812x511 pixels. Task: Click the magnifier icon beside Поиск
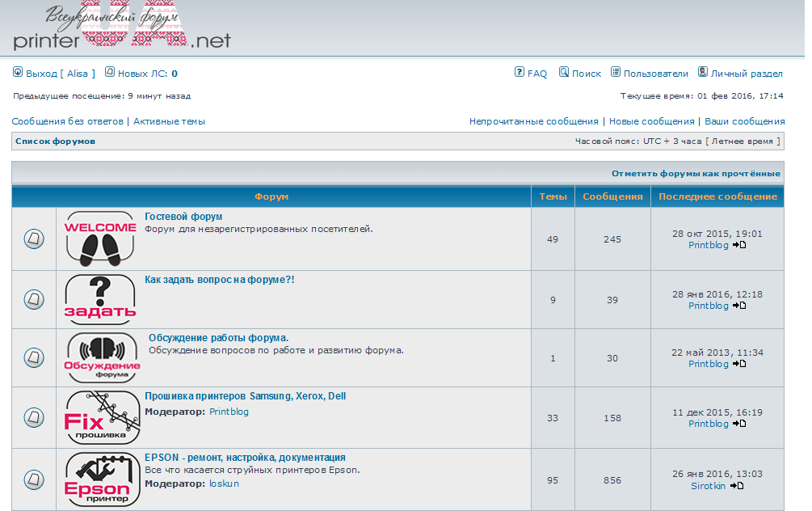coord(564,72)
